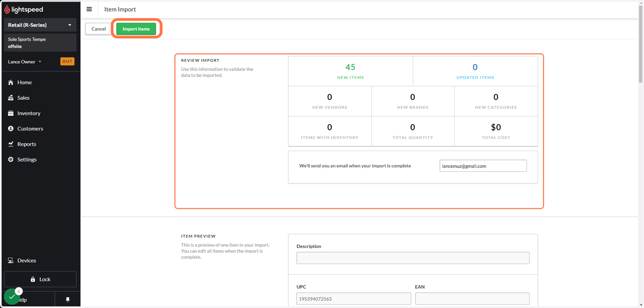The image size is (644, 308).
Task: Click the Lightspeed flame logo
Action: coord(8,10)
